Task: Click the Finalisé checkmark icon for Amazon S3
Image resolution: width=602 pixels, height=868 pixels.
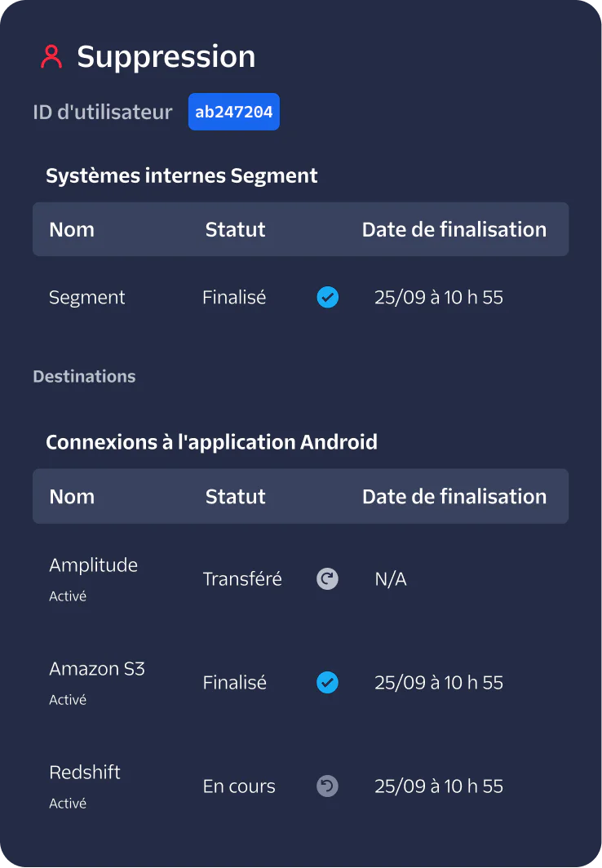Action: 327,683
